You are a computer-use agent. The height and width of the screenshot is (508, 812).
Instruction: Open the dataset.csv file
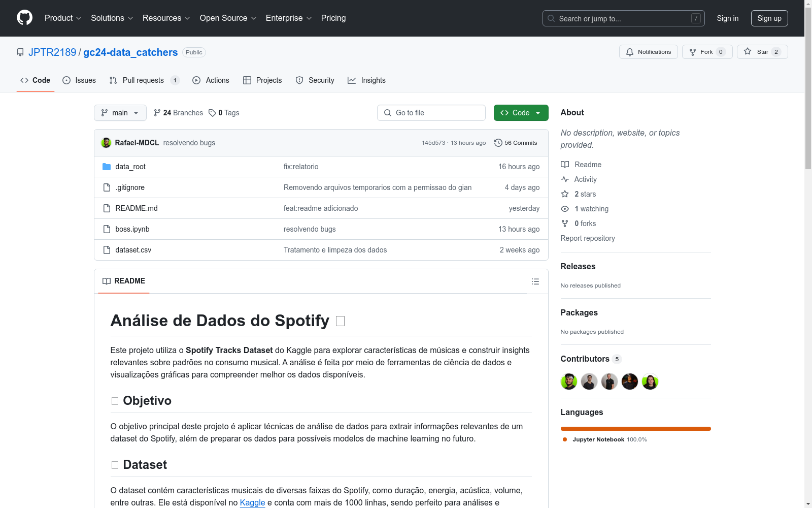click(x=133, y=250)
